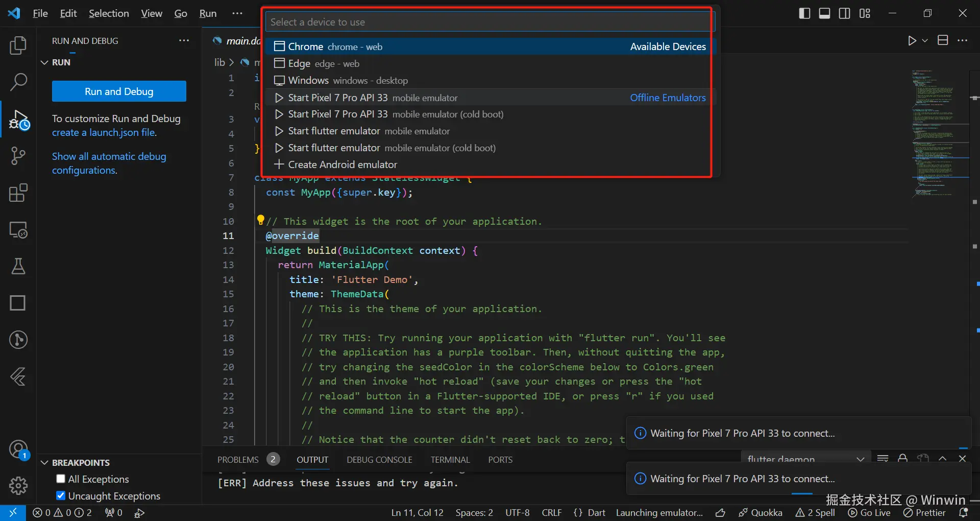The image size is (980, 521).
Task: Open the Search view icon
Action: coord(18,82)
